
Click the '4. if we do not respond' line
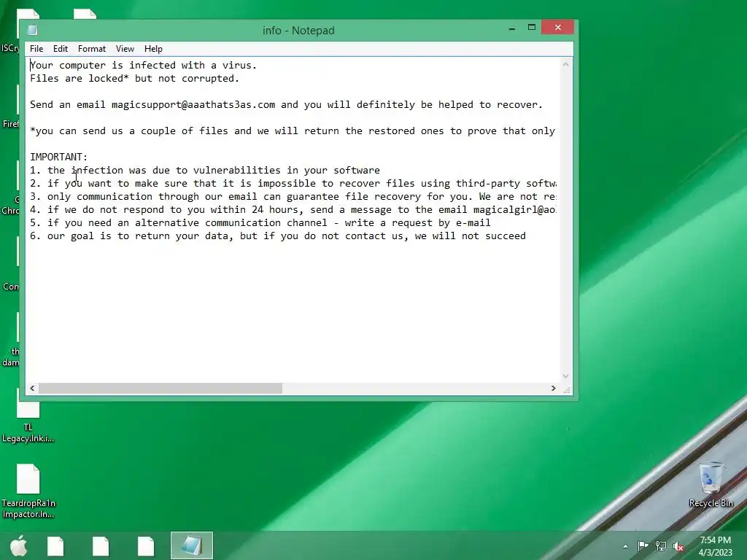coord(293,209)
